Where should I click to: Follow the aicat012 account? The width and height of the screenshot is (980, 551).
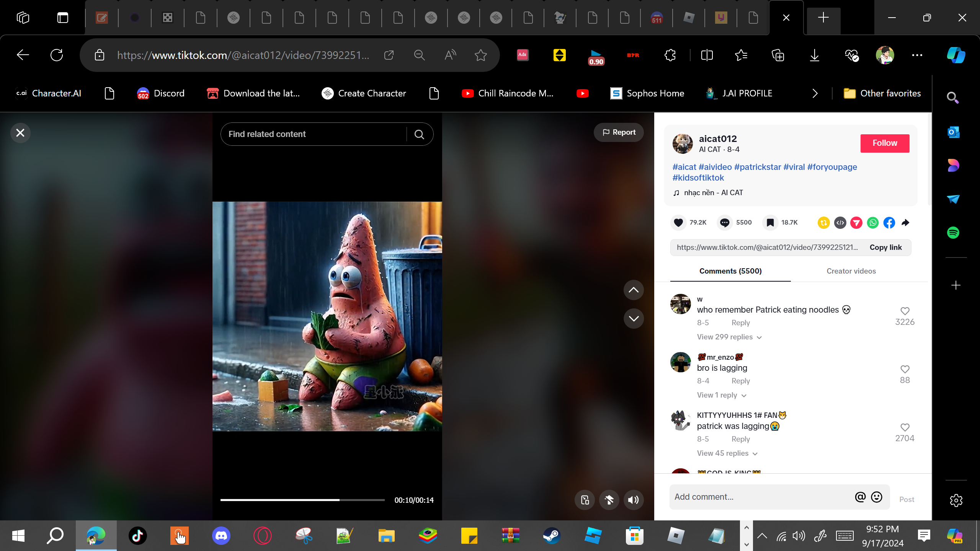884,143
